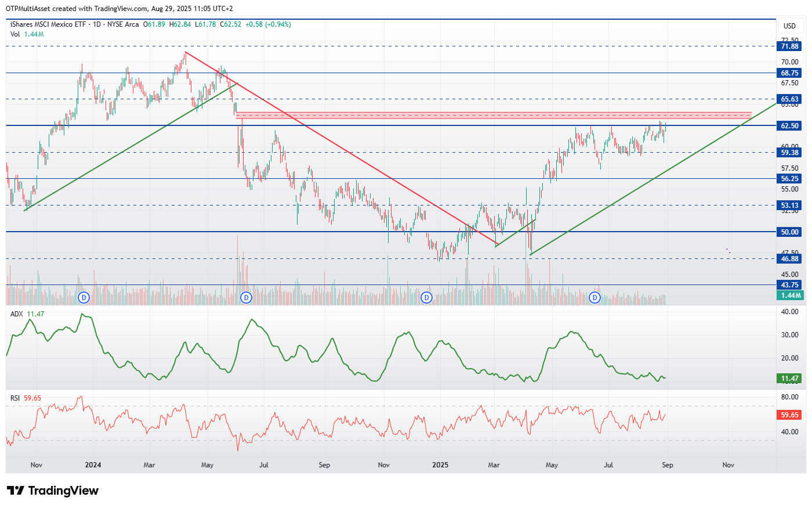The image size is (812, 508).
Task: Click the 2025 label on time axis
Action: point(440,465)
